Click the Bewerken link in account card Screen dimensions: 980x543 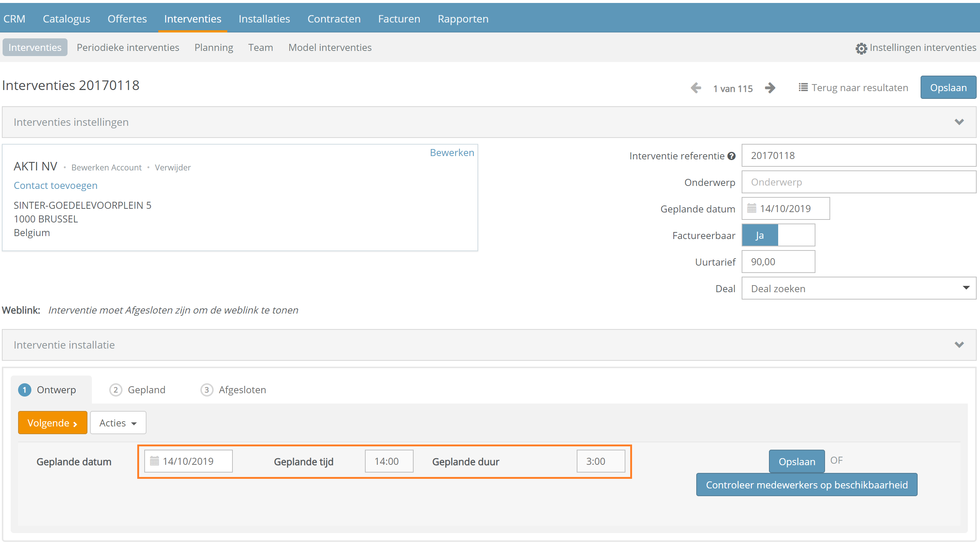pos(452,152)
